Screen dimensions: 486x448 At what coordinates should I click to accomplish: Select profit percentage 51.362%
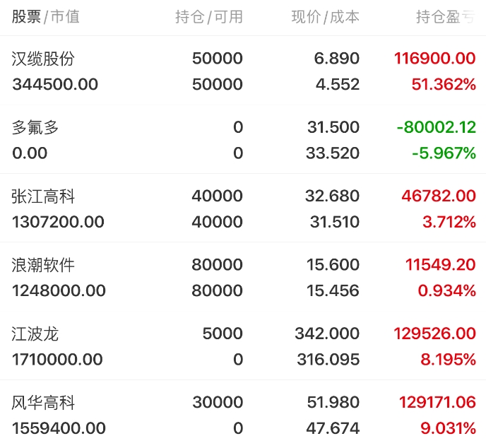(444, 84)
